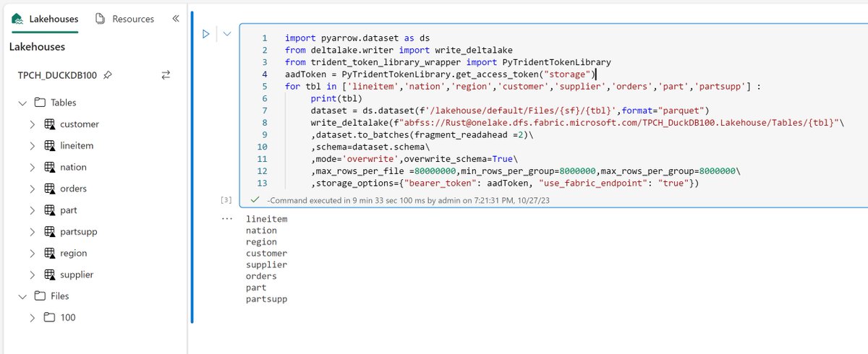Select the partsupp table name
Screen dimensions: 868x354
[79, 232]
